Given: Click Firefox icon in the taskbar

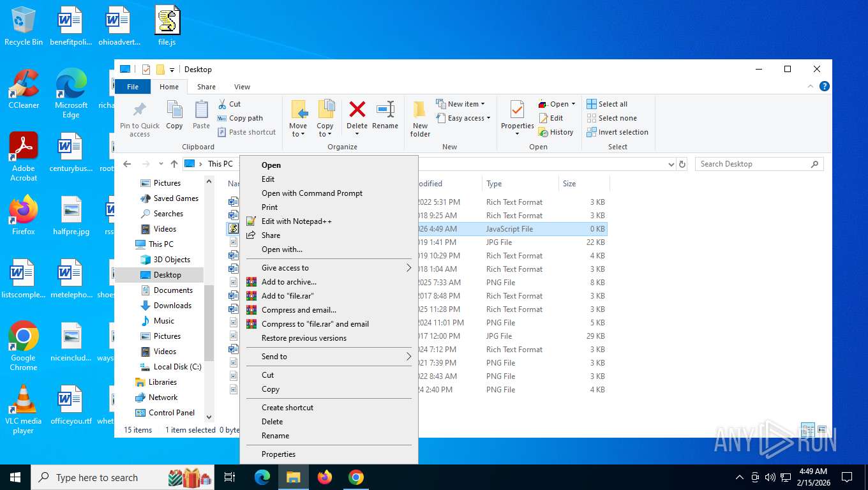Looking at the screenshot, I should click(325, 477).
